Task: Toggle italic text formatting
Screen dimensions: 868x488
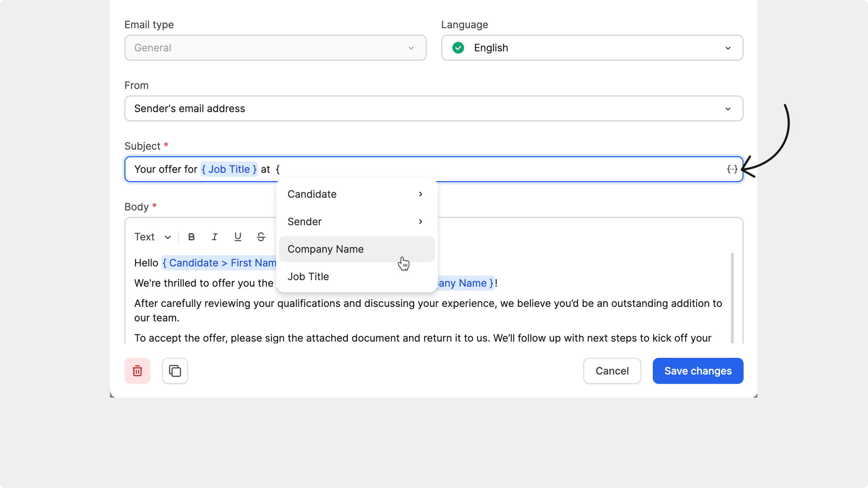Action: point(214,237)
